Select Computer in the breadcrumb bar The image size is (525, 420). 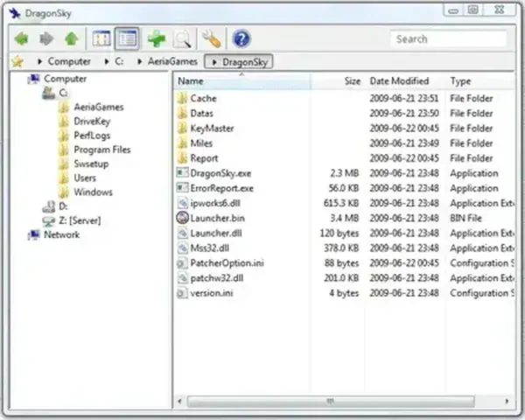(x=69, y=61)
